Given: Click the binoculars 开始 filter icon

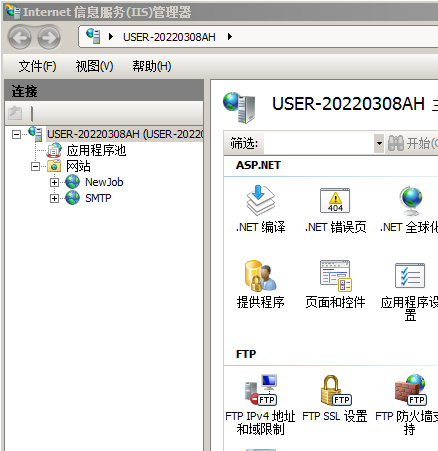Looking at the screenshot, I should click(x=396, y=143).
